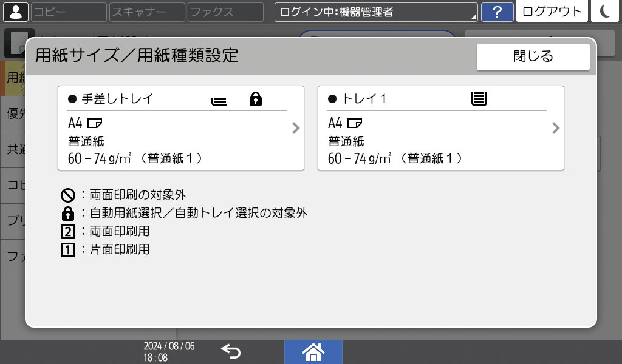This screenshot has width=622, height=364.
Task: Switch to the スキャナー tab
Action: coord(146,12)
